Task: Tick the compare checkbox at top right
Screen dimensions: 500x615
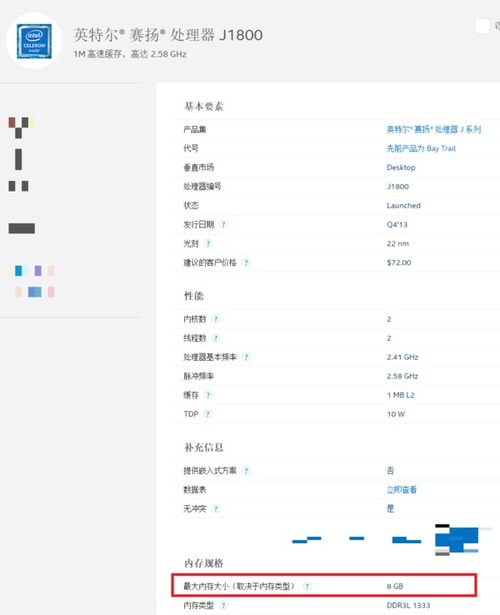Action: 482,27
